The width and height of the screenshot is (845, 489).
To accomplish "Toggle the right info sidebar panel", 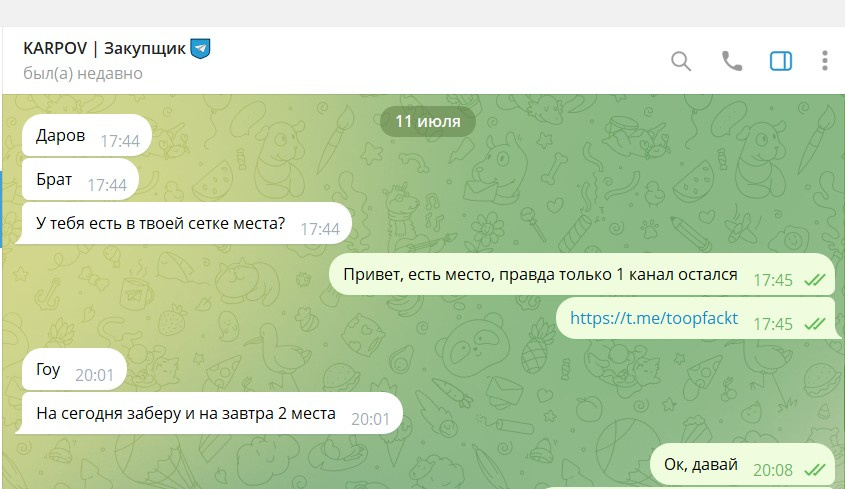I will coord(780,61).
